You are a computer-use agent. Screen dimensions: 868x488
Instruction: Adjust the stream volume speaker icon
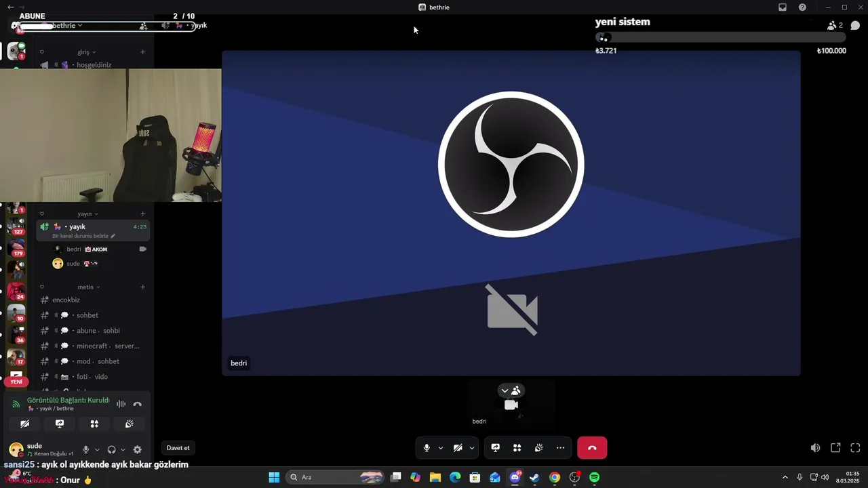pos(815,448)
